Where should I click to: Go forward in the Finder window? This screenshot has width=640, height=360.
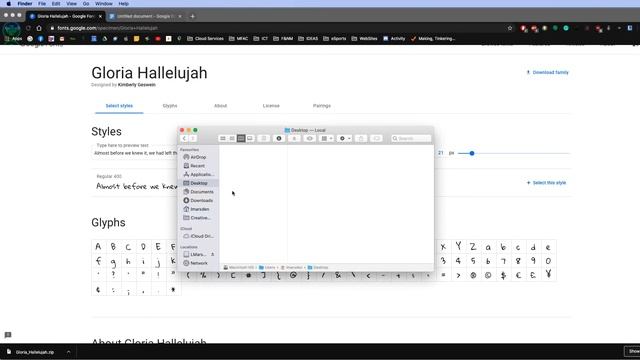coord(193,138)
